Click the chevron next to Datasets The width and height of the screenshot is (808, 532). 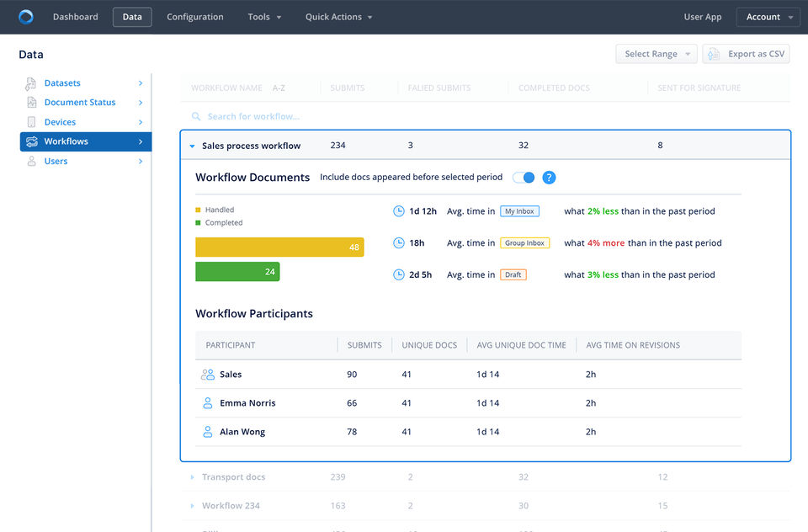(141, 83)
